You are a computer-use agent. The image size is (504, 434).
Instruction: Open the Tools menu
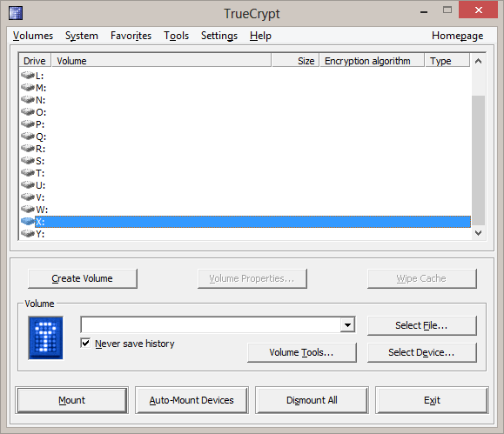pyautogui.click(x=176, y=36)
